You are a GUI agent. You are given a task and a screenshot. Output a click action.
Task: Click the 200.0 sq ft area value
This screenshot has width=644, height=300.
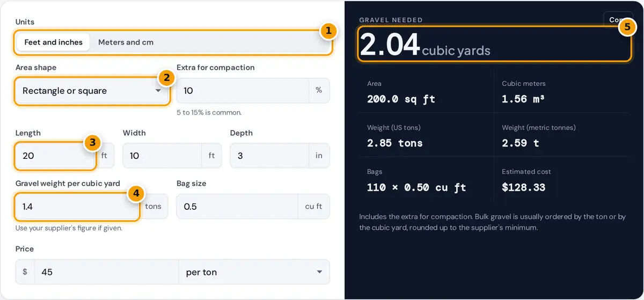click(401, 99)
